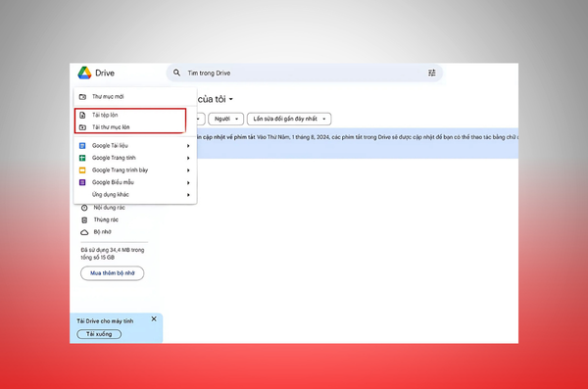The width and height of the screenshot is (588, 389).
Task: Open search filter options icon
Action: click(432, 73)
